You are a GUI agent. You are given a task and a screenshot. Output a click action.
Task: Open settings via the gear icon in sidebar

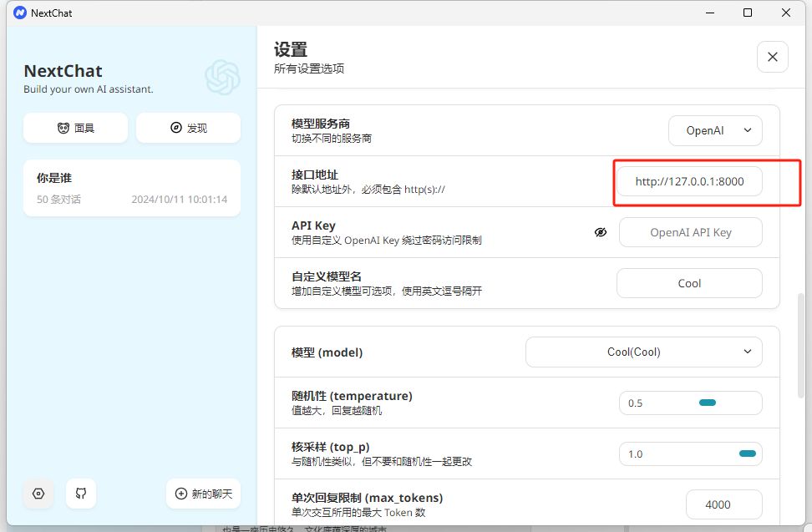click(x=38, y=494)
